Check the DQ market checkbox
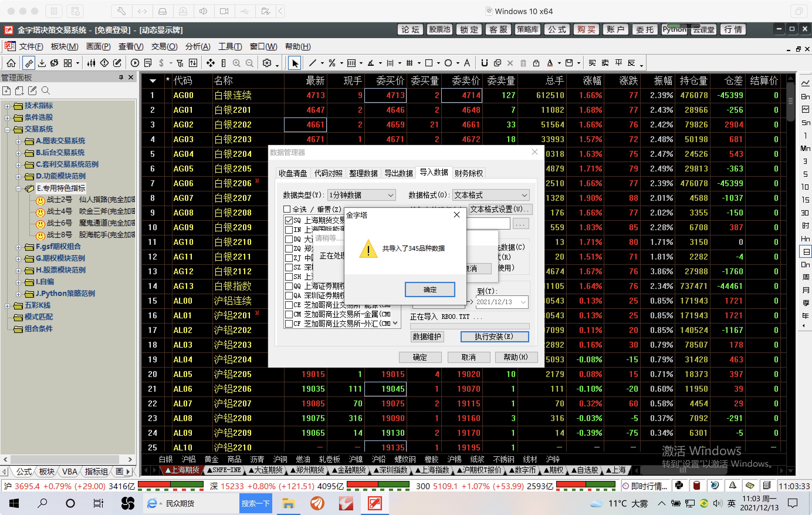This screenshot has height=515, width=812. [x=289, y=239]
